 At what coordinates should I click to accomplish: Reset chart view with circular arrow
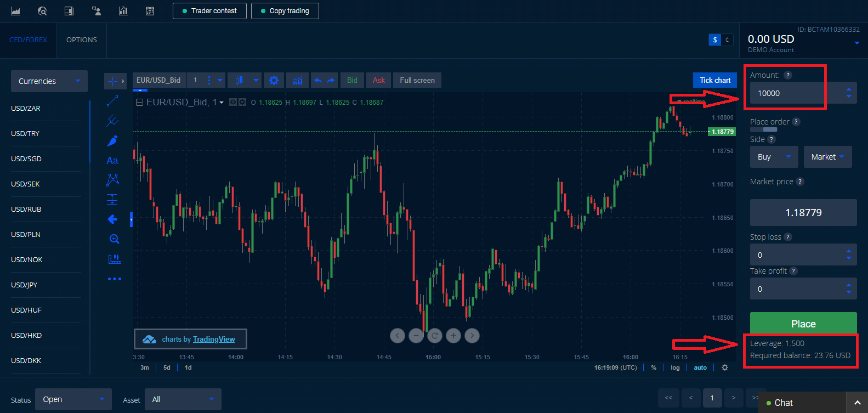[435, 335]
